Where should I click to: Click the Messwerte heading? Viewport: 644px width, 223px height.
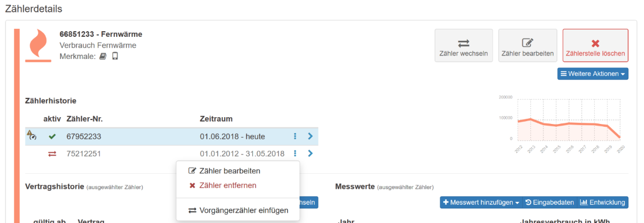tap(355, 186)
